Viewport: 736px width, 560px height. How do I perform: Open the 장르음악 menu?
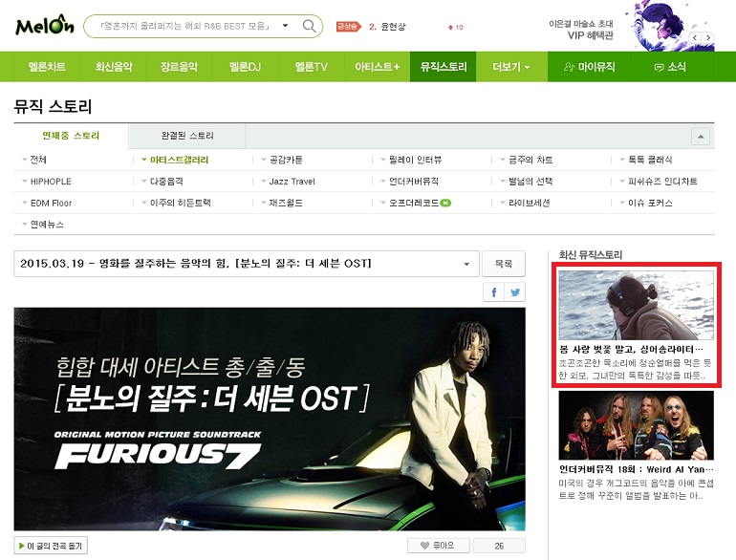pos(180,67)
